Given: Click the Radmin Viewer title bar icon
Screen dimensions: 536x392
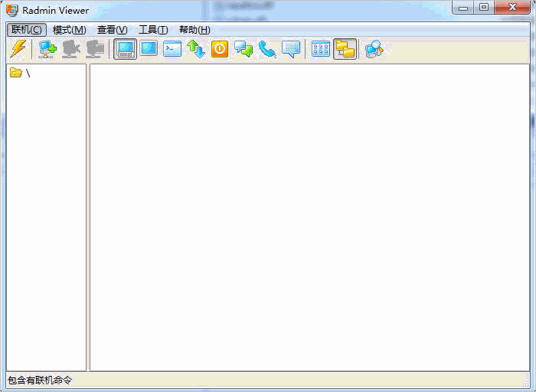Looking at the screenshot, I should click(x=12, y=11).
